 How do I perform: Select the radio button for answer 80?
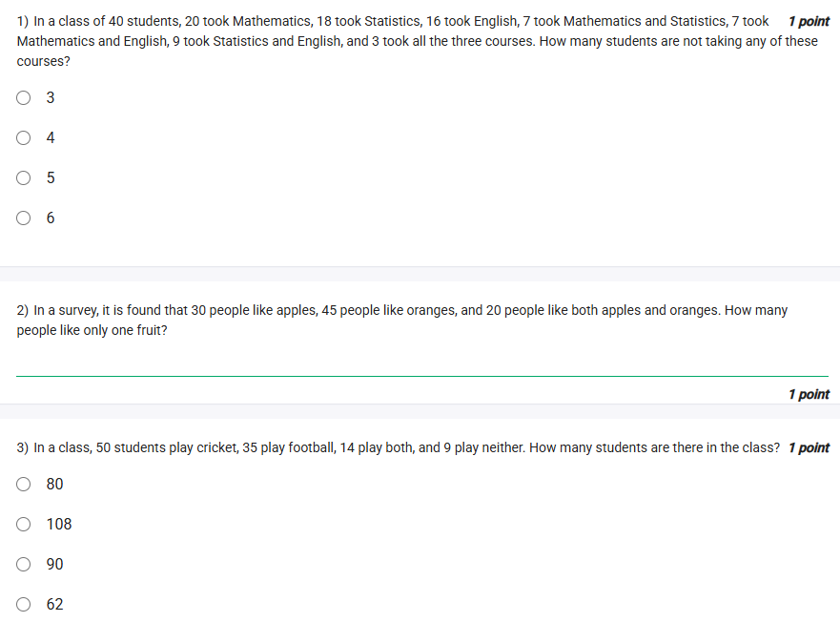click(24, 484)
